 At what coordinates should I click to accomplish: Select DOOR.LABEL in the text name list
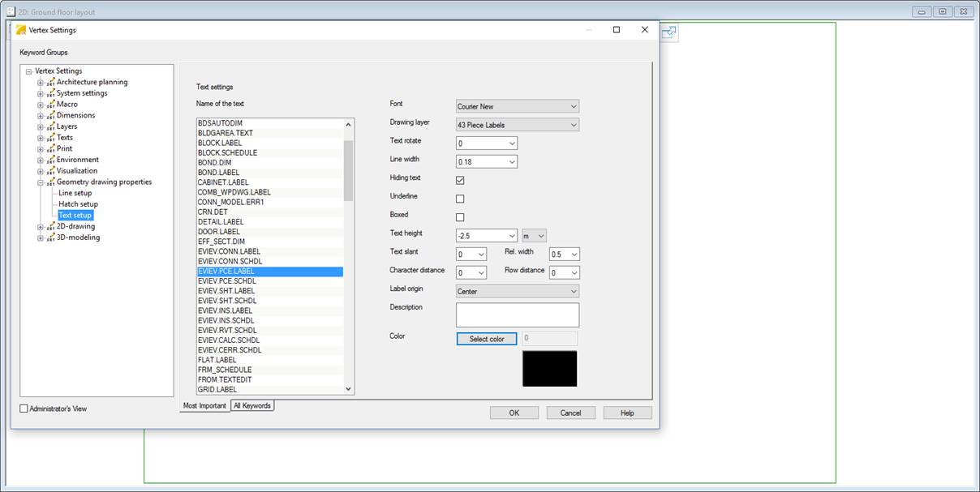pos(219,232)
